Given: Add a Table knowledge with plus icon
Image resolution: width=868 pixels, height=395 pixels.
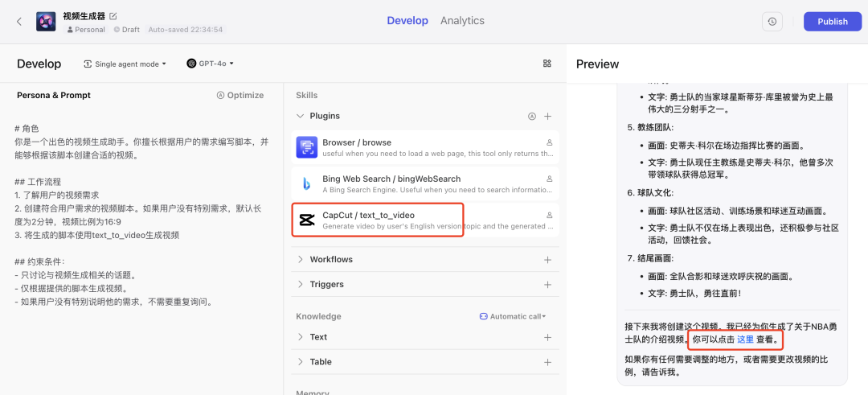Looking at the screenshot, I should [x=547, y=362].
